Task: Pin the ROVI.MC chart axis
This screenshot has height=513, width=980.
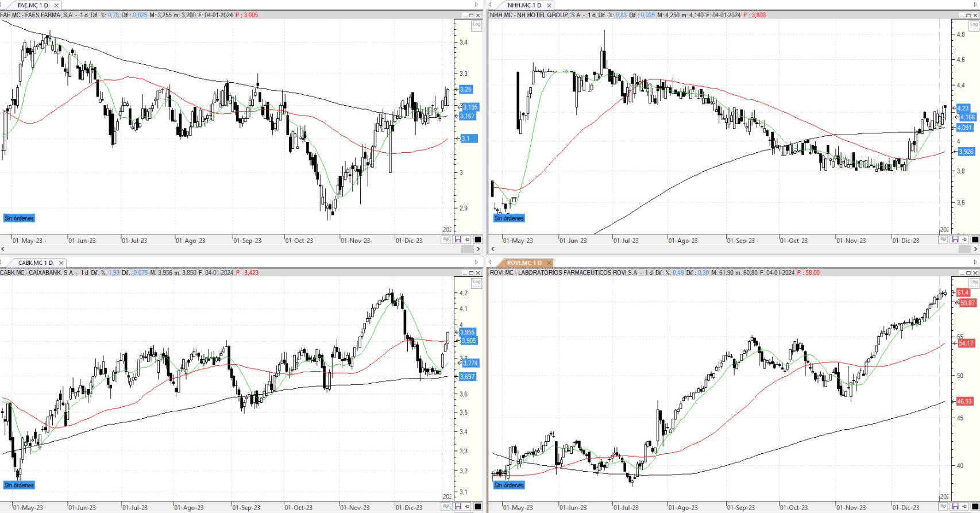Action: [x=964, y=506]
